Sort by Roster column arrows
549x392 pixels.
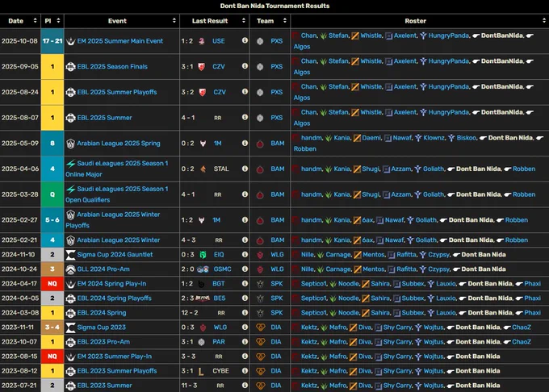(543, 21)
